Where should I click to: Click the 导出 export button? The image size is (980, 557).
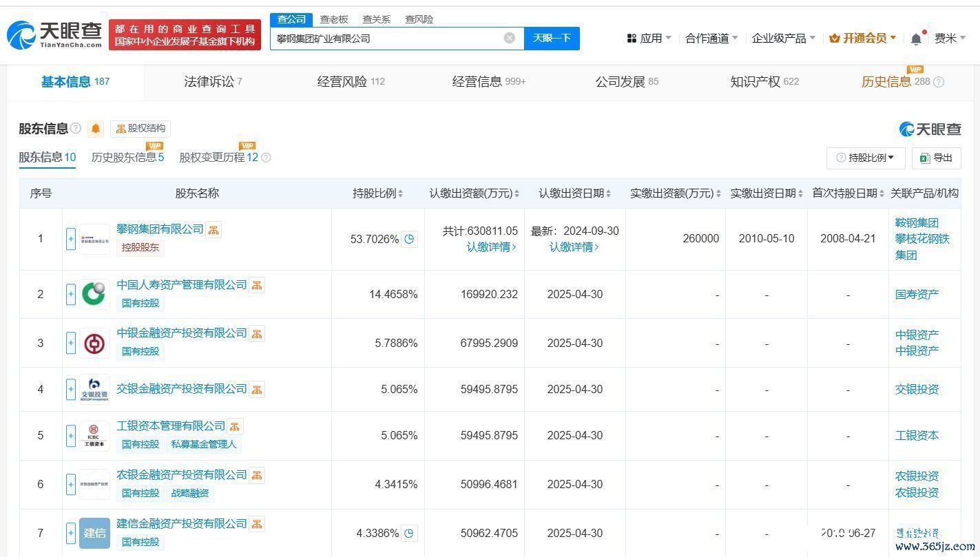(936, 158)
